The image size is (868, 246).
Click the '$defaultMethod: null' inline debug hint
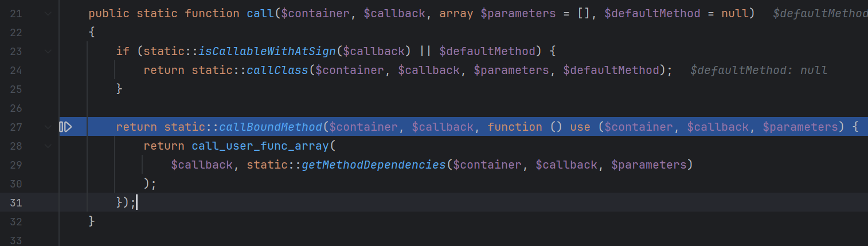759,70
